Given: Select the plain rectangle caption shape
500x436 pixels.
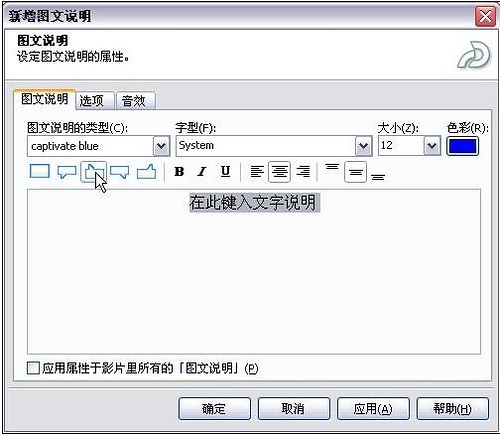Looking at the screenshot, I should pyautogui.click(x=40, y=171).
